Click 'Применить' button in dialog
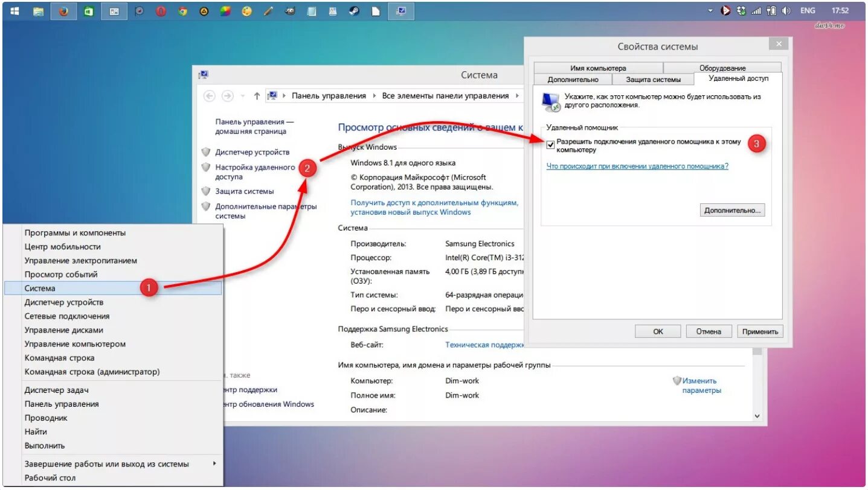 coord(760,331)
